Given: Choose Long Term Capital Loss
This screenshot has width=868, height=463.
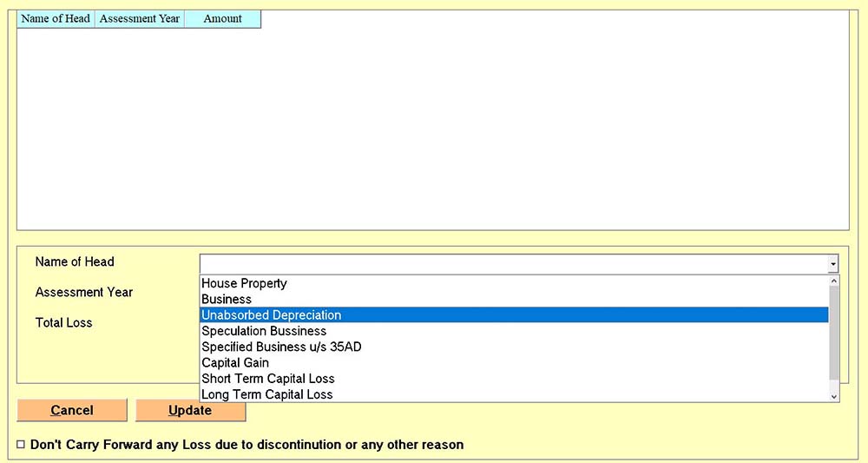Looking at the screenshot, I should (266, 394).
